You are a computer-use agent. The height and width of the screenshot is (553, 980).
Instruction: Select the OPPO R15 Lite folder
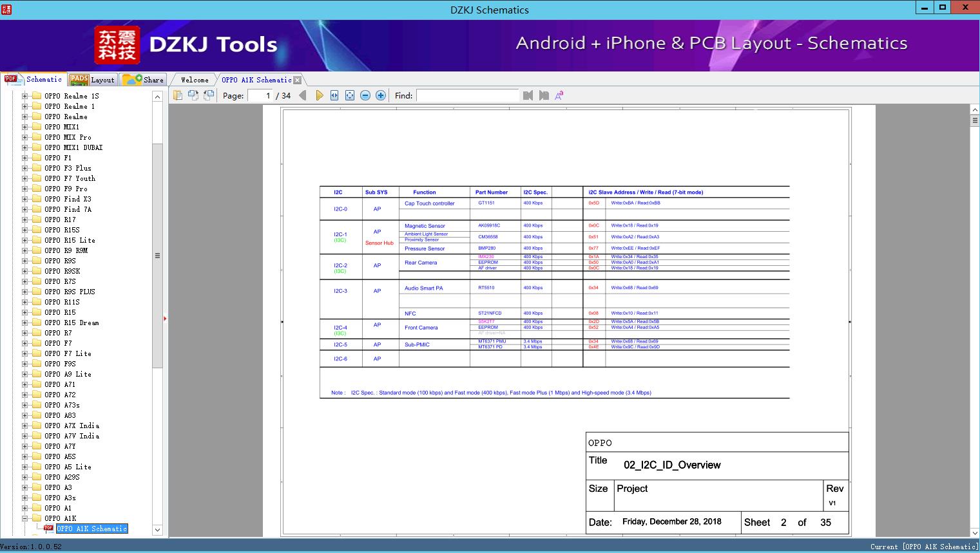[x=70, y=240]
